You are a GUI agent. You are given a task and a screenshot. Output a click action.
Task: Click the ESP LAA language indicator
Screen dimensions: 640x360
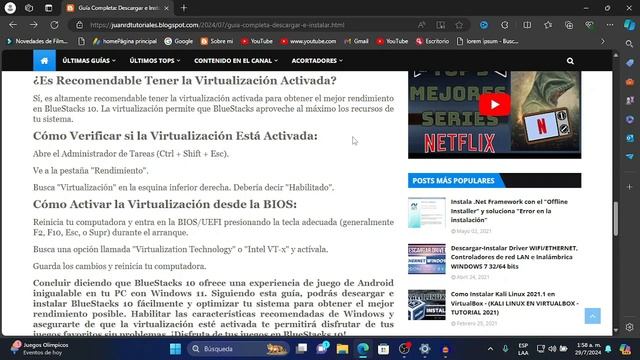point(523,349)
